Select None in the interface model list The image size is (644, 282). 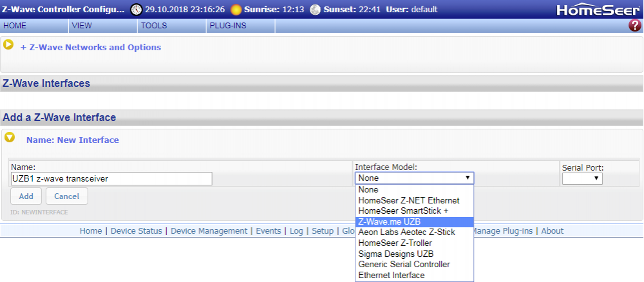coord(414,190)
